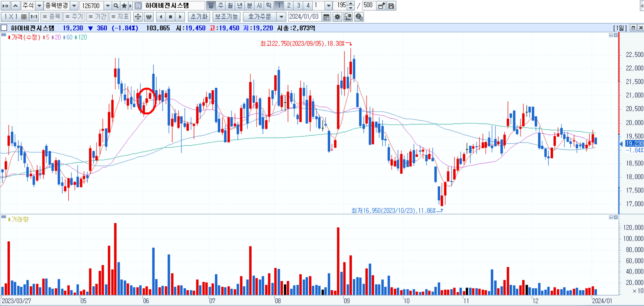Increase the displayed bar count 195

[350, 3]
